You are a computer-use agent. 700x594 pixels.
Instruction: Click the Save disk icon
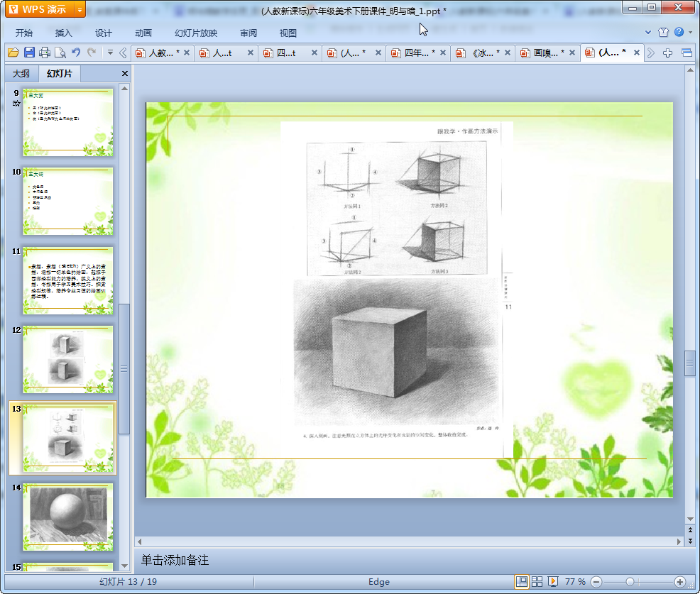[x=29, y=53]
